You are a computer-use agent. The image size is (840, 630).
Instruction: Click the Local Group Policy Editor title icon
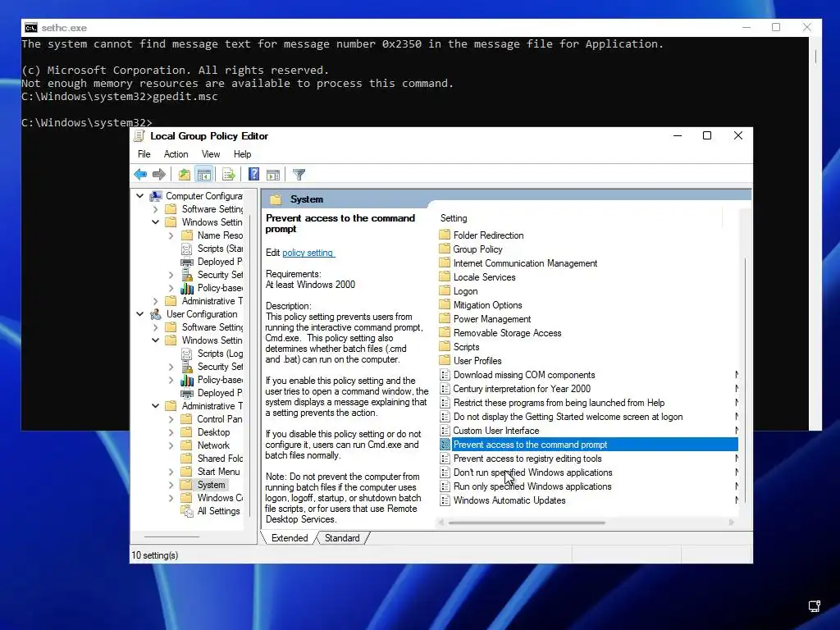point(139,136)
